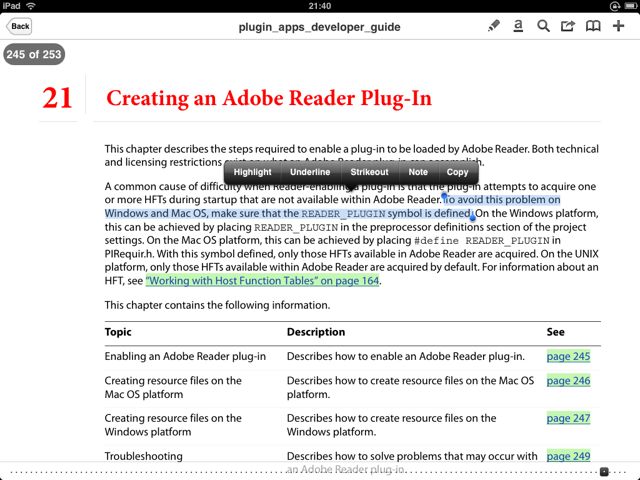Tap 'This chapter contains the following information.'
Image resolution: width=640 pixels, height=480 pixels.
(x=217, y=305)
